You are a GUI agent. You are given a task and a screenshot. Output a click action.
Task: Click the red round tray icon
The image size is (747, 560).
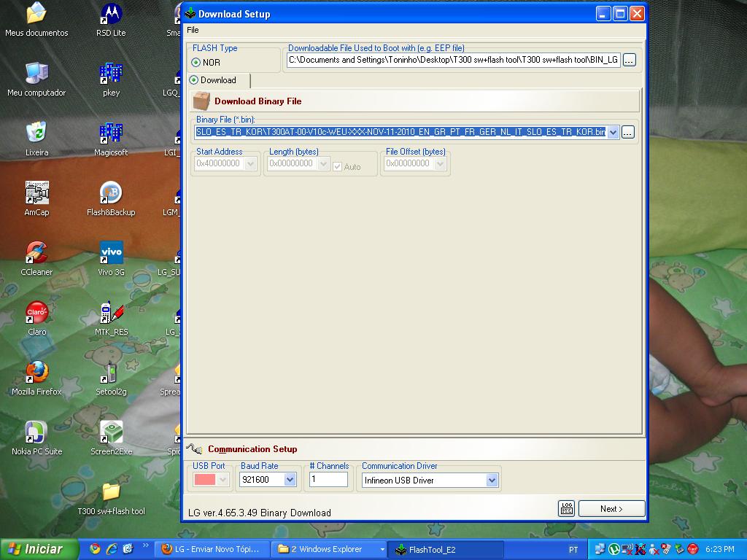693,550
